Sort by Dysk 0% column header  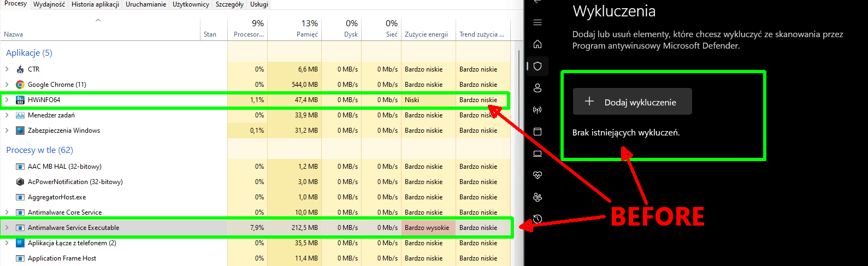pyautogui.click(x=341, y=28)
